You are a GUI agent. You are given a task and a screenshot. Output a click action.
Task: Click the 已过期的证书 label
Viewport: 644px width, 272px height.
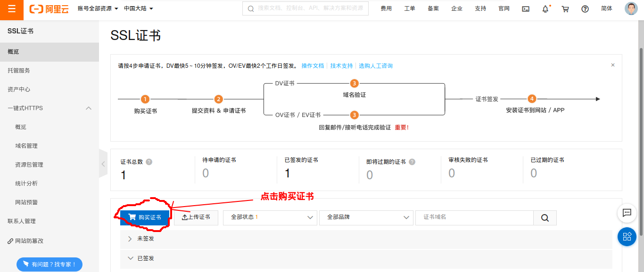pyautogui.click(x=547, y=160)
